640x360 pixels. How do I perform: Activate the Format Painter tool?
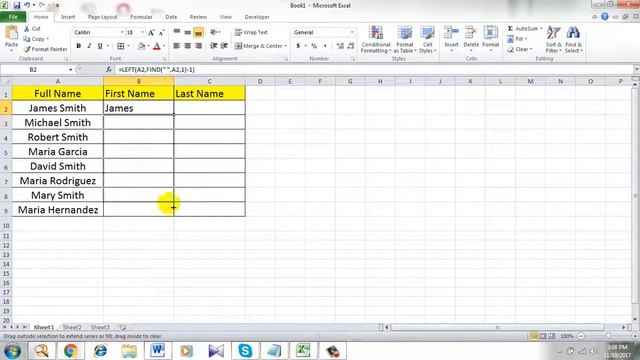click(45, 49)
